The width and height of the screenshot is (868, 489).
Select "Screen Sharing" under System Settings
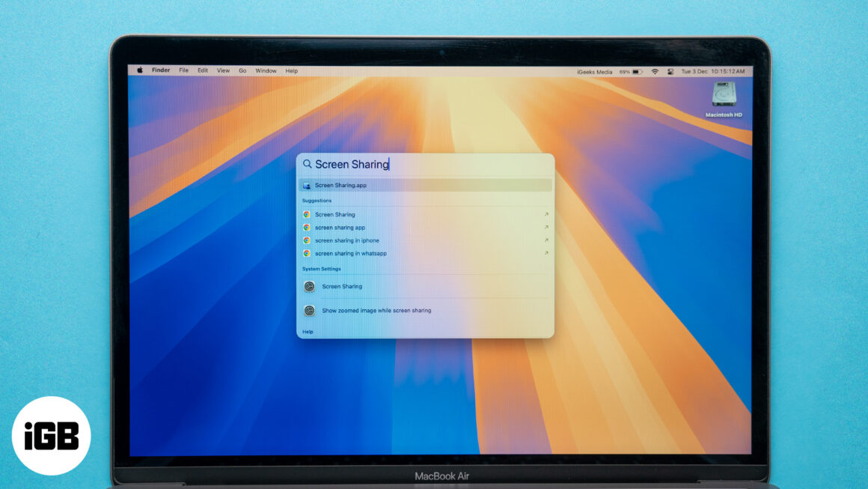(x=341, y=287)
